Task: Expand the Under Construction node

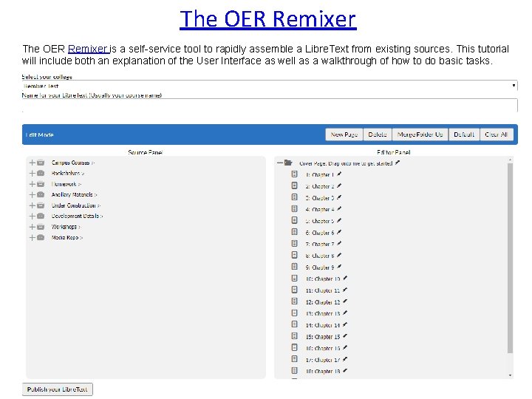Action: click(33, 205)
